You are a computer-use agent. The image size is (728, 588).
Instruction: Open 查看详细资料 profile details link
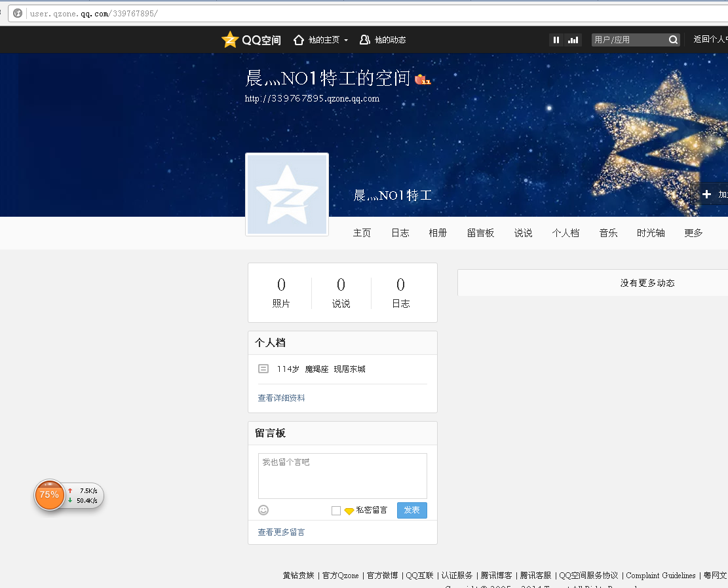[x=280, y=397]
